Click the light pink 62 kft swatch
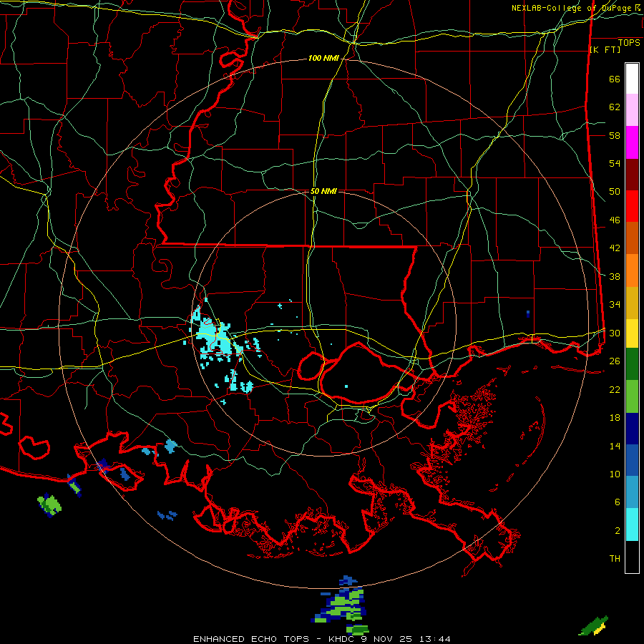 tap(632, 110)
